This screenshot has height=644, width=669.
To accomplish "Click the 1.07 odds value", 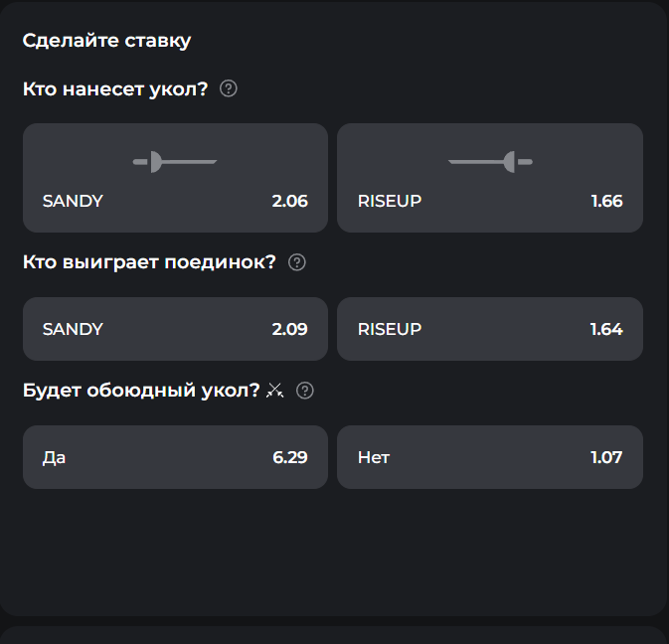I will coord(606,457).
